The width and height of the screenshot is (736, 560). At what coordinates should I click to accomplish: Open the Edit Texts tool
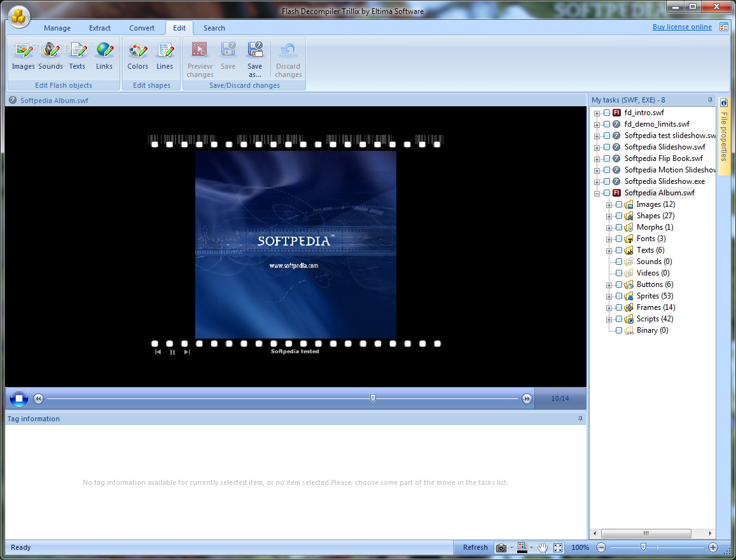[x=78, y=55]
